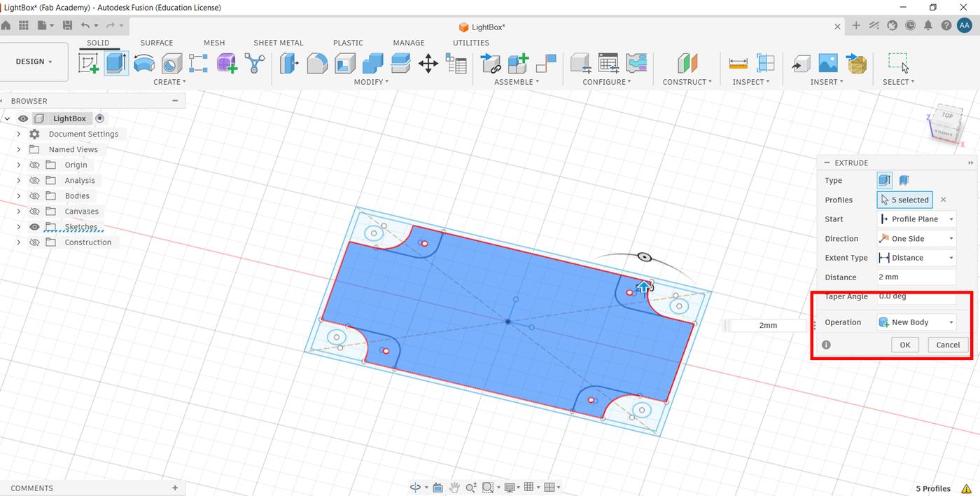Select the Create Form tool

pyautogui.click(x=227, y=64)
